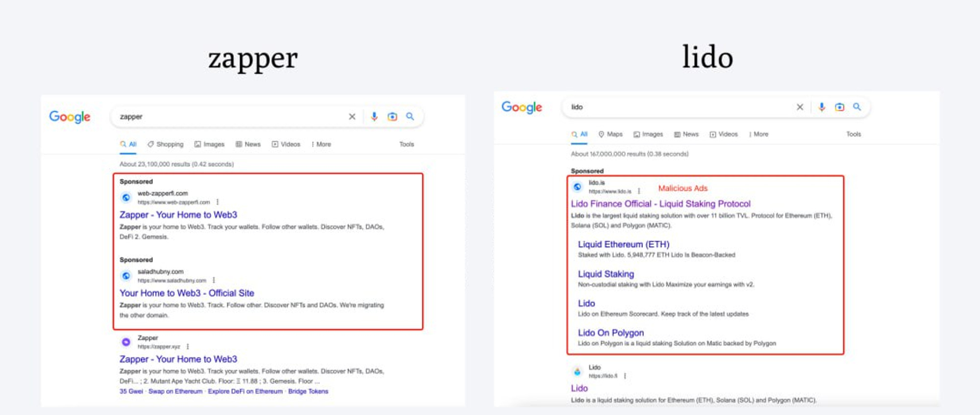Open the Images tab in zapper results
This screenshot has height=415, width=980.
(x=209, y=144)
